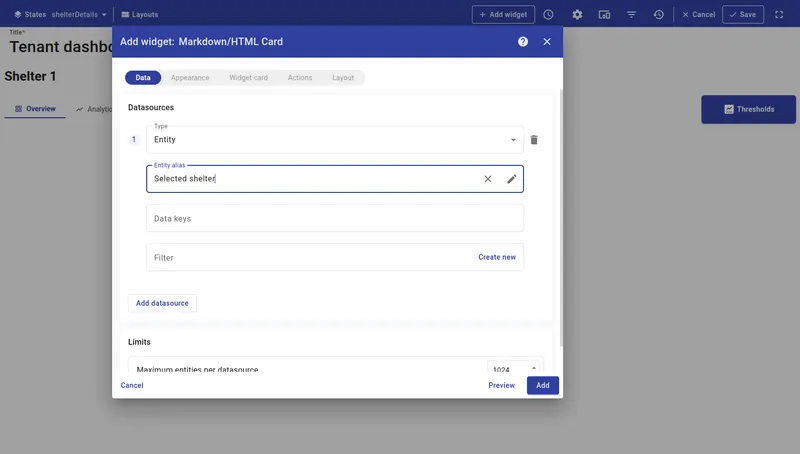Click the dialog vertical scrollbar
Screen dimensions: 800x454
coord(561,218)
